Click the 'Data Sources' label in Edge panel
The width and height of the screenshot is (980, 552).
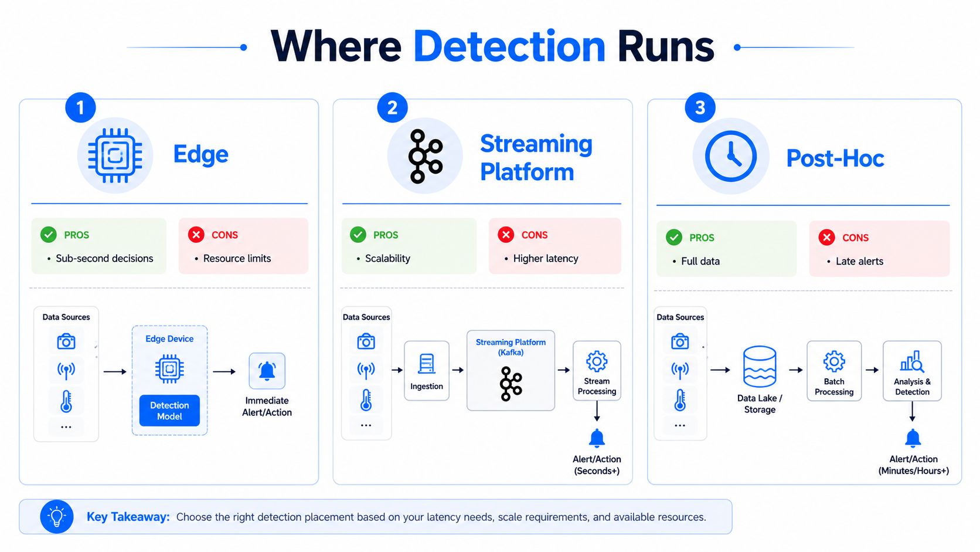coord(66,317)
